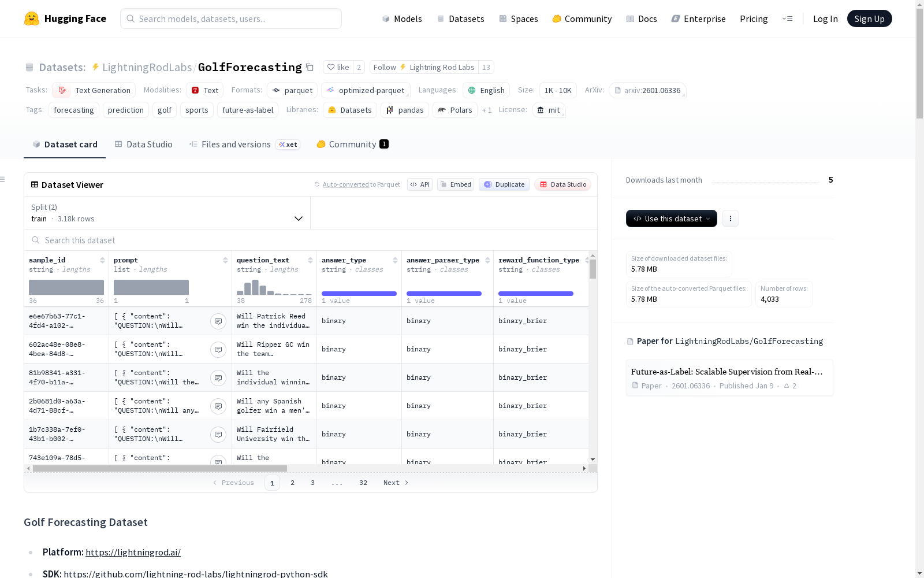Open Datasets in the top navigation
Image resolution: width=924 pixels, height=578 pixels.
pos(460,18)
